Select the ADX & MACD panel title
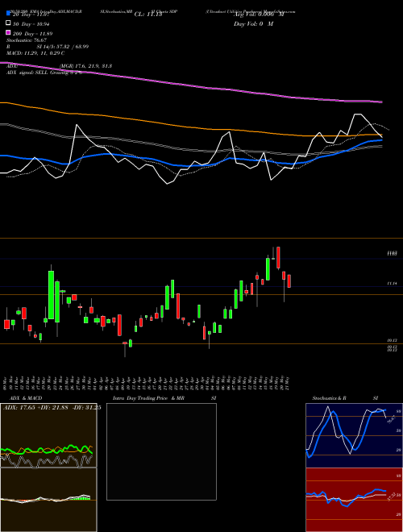This screenshot has width=403, height=532. click(23, 398)
